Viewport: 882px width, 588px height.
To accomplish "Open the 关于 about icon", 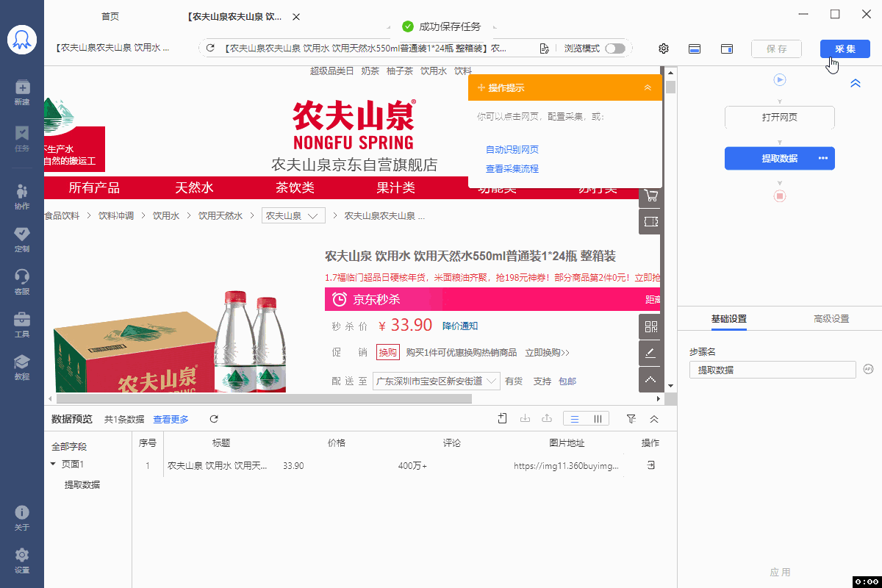I will tap(22, 517).
